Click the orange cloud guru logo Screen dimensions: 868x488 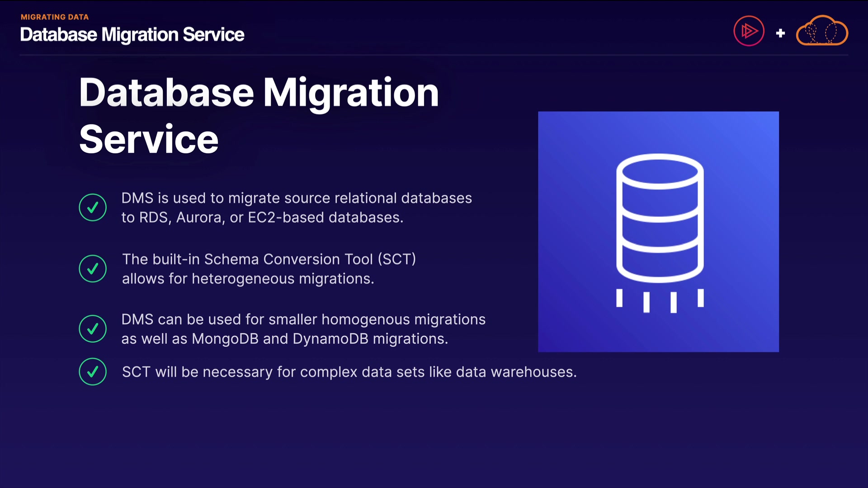(821, 31)
